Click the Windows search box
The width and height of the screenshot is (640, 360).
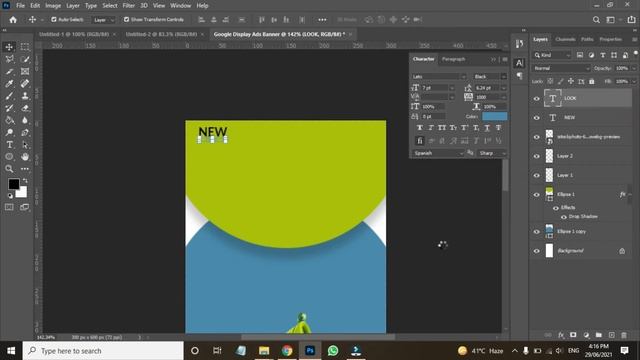(103, 351)
